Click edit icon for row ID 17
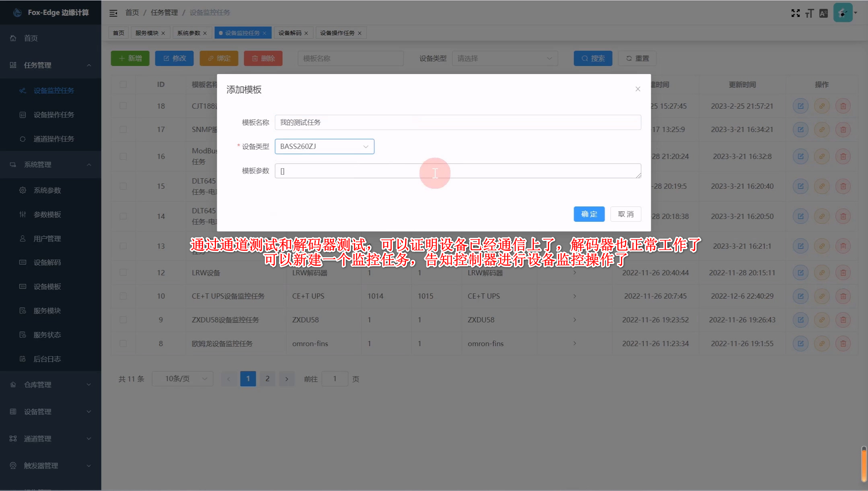This screenshot has height=491, width=868. [800, 130]
